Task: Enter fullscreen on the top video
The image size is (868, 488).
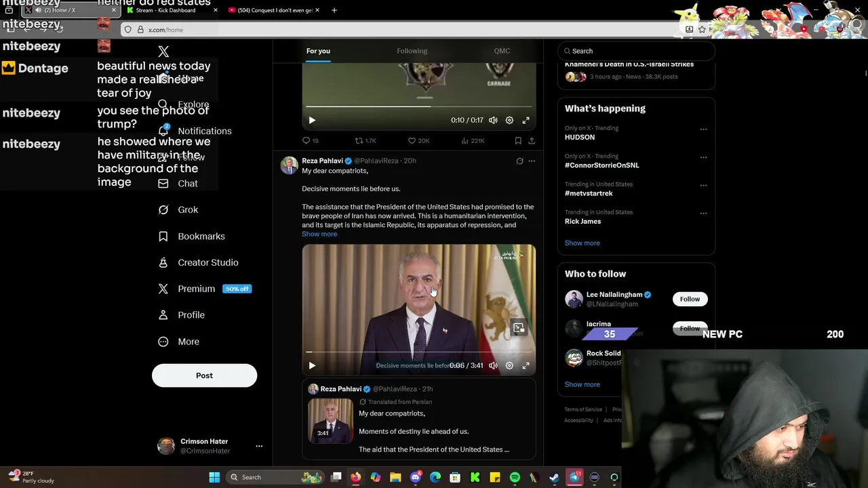Action: tap(526, 120)
